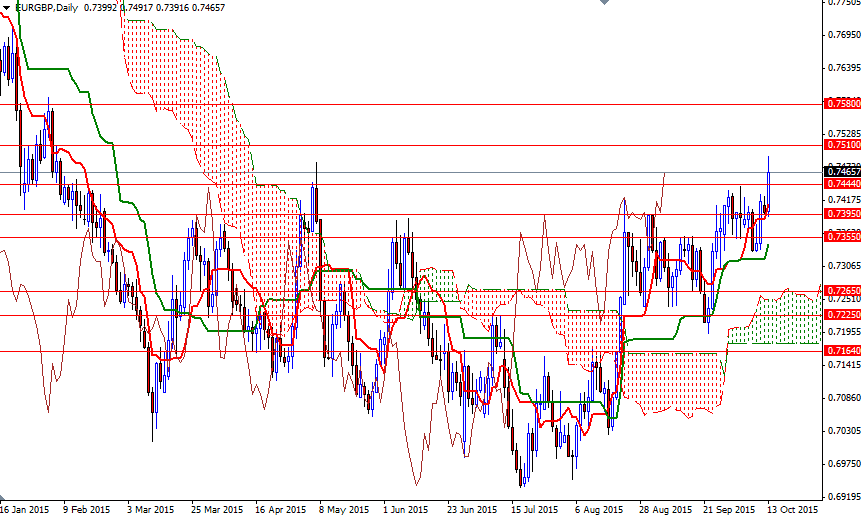Click the chart shift triangle marker at top

pyautogui.click(x=603, y=4)
